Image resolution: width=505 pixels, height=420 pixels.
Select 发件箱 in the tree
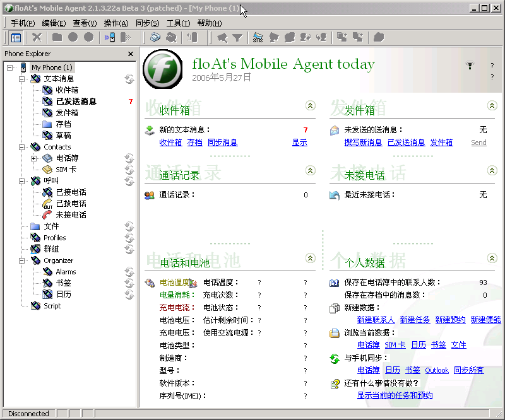[x=67, y=113]
